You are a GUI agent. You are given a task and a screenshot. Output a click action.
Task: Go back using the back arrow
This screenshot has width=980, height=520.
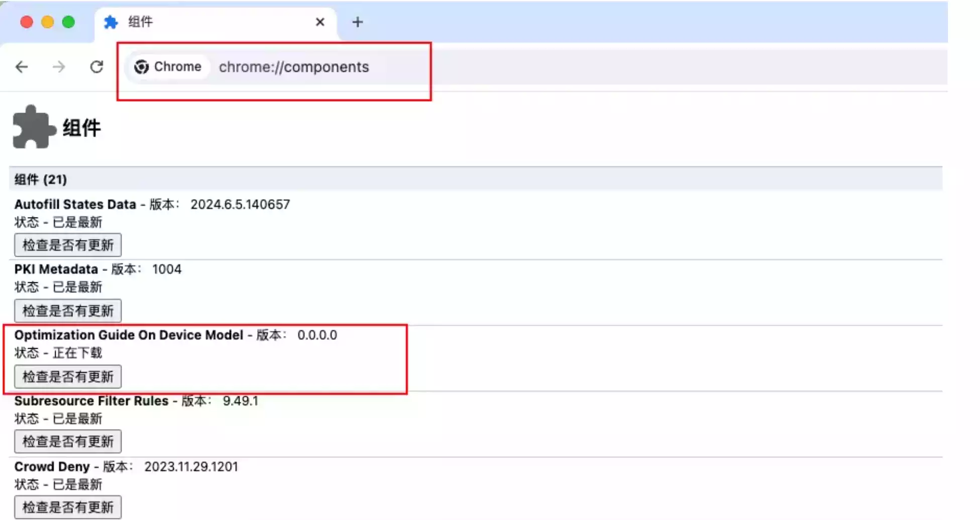pyautogui.click(x=22, y=67)
